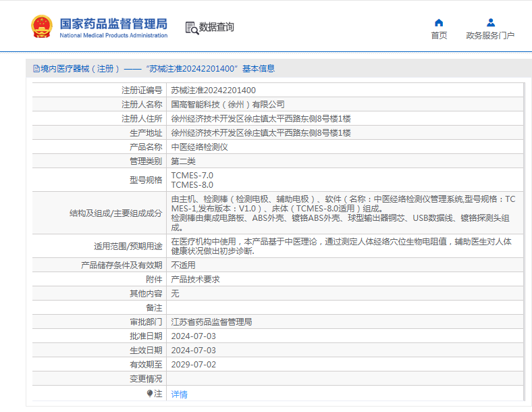Click the 注册人住所 address value
Viewport: 532px width, 412px height.
(261, 119)
